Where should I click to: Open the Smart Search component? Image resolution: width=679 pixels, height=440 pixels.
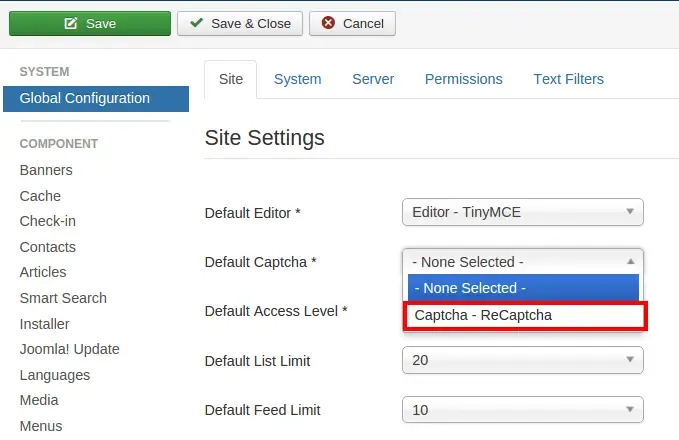tap(63, 298)
